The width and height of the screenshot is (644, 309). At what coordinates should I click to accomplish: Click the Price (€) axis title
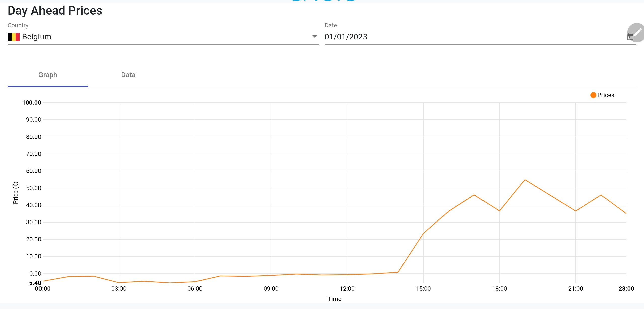[16, 193]
